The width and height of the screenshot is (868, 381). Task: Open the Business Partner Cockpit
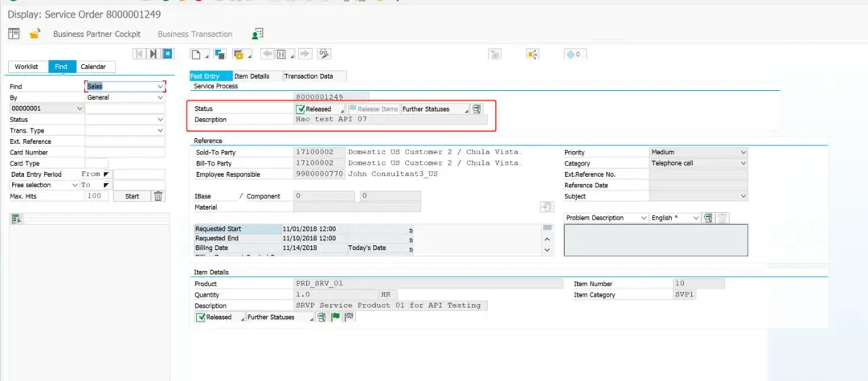click(x=97, y=34)
